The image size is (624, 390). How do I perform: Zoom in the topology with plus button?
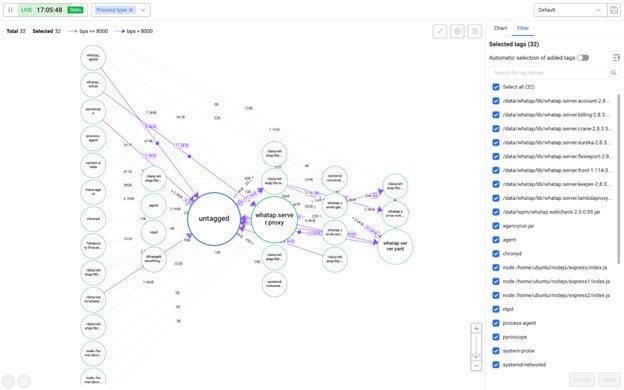476,328
